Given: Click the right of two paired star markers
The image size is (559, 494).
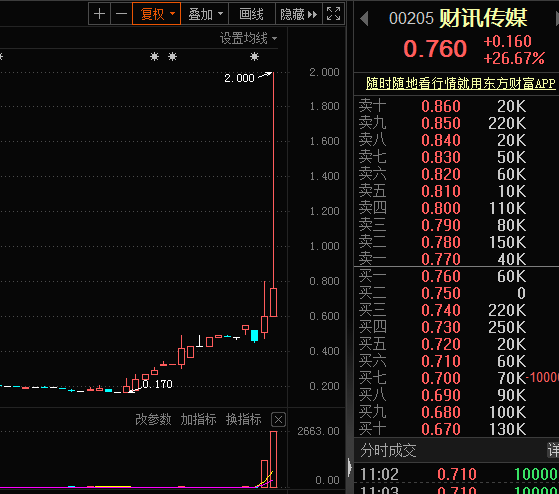Looking at the screenshot, I should point(173,56).
